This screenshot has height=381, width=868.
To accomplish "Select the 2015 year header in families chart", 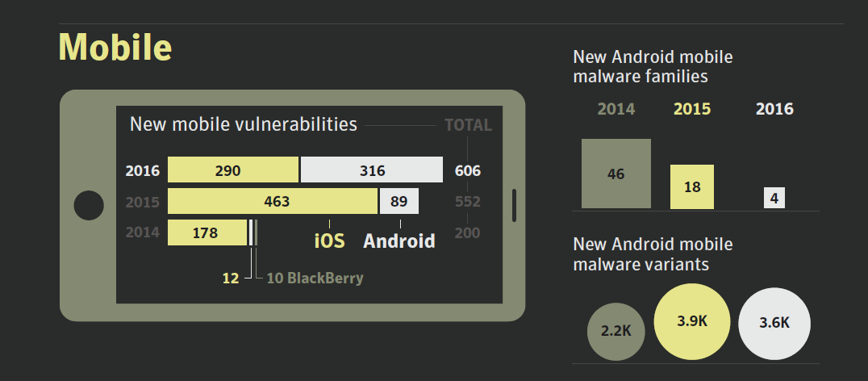I will click(692, 109).
